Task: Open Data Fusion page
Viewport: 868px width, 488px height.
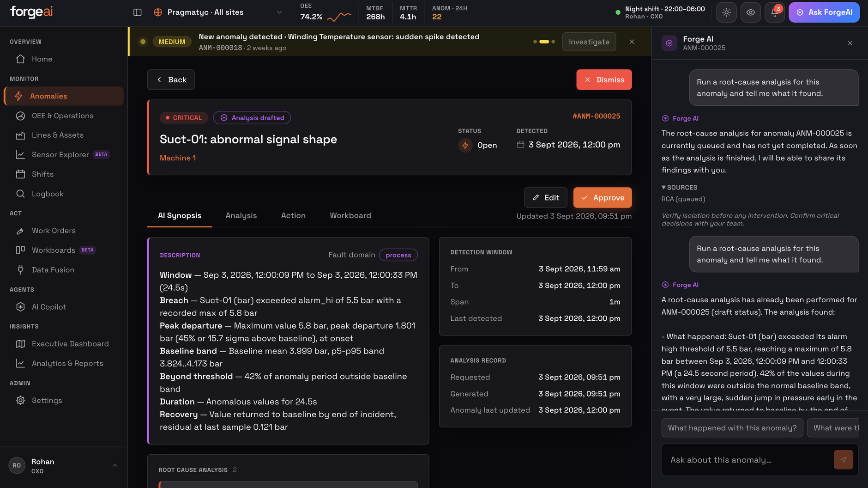Action: point(64,270)
